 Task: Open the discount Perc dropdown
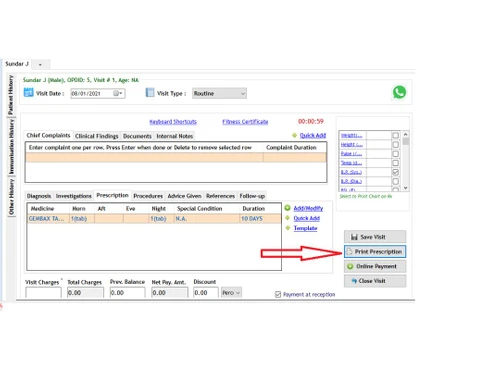tap(231, 293)
